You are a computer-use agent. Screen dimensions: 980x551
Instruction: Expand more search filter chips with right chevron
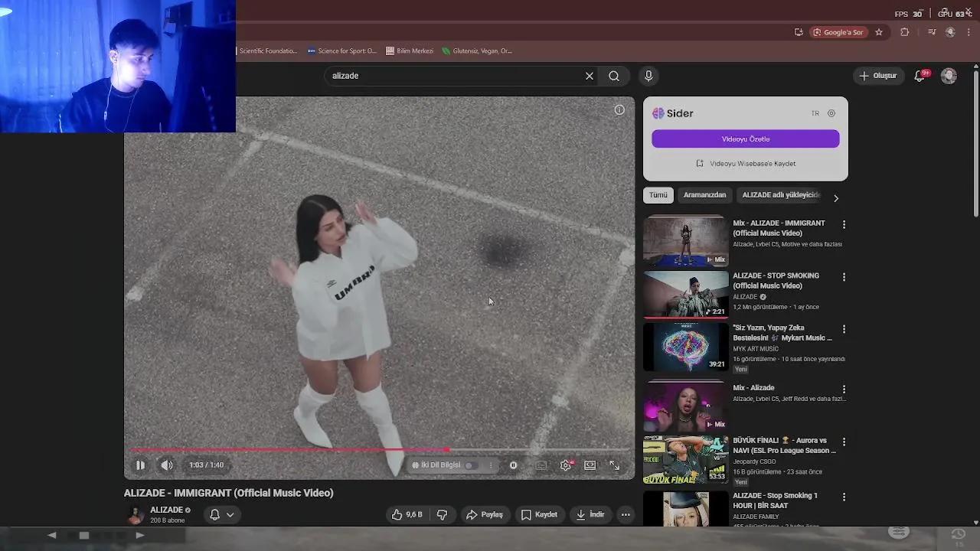836,197
